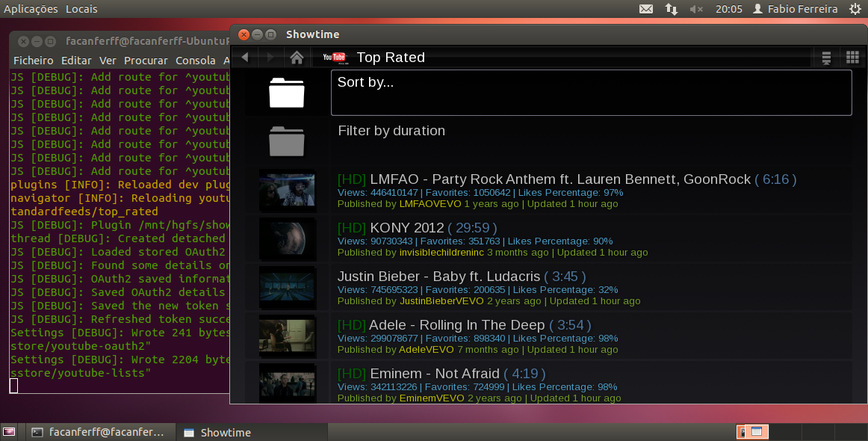This screenshot has width=868, height=441.
Task: Open the muted volume indicator
Action: (x=696, y=9)
